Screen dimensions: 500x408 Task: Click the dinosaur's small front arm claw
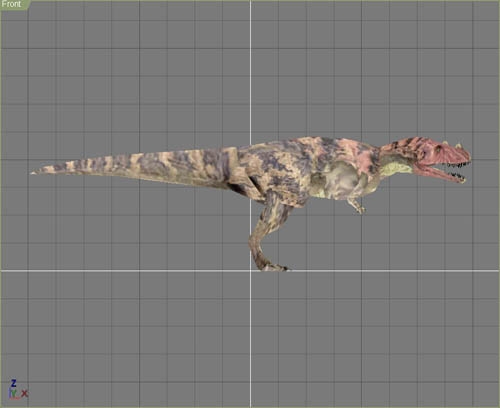(x=359, y=209)
